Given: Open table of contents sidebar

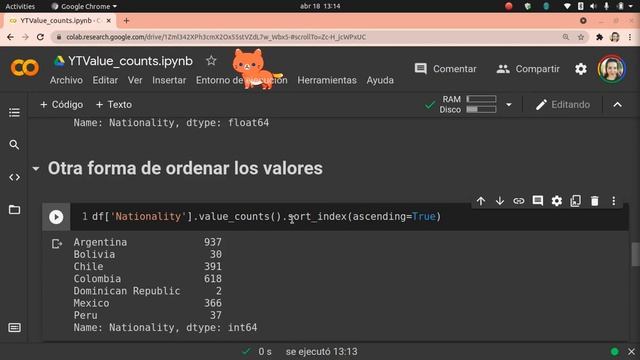Looking at the screenshot, I should pyautogui.click(x=14, y=112).
